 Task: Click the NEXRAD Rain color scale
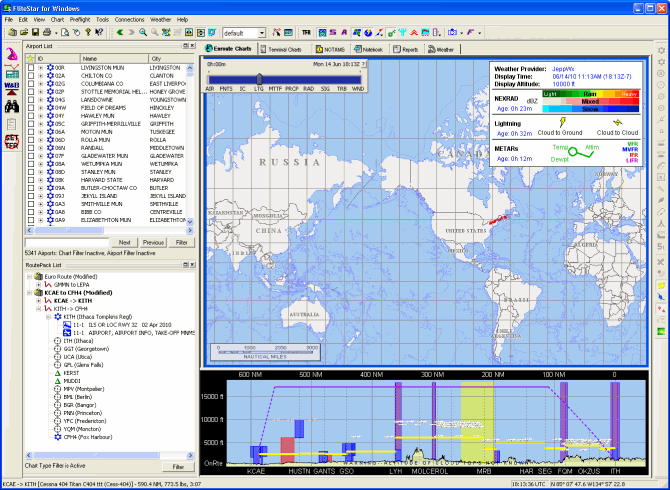pyautogui.click(x=590, y=94)
